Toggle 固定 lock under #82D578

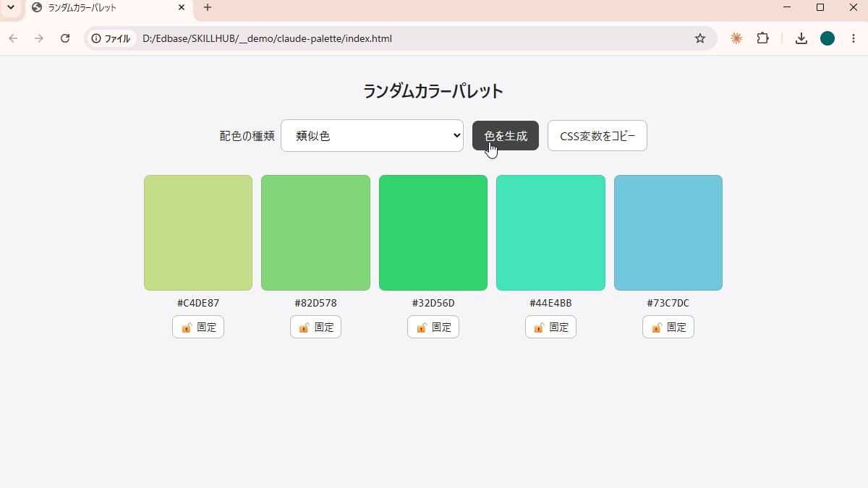(x=315, y=327)
